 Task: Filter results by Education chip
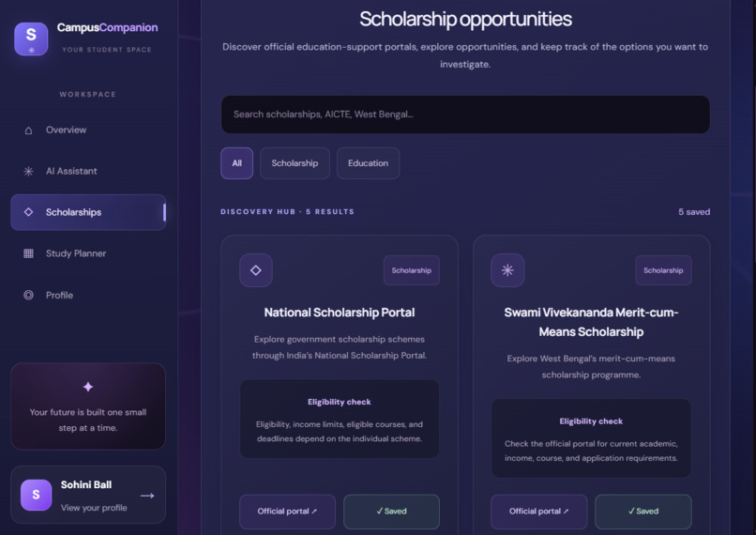pos(368,163)
